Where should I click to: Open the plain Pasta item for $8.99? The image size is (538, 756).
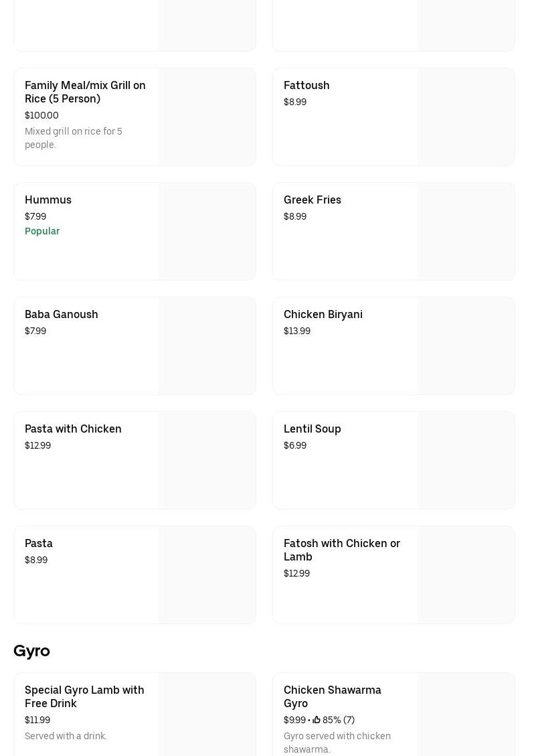[x=39, y=544]
